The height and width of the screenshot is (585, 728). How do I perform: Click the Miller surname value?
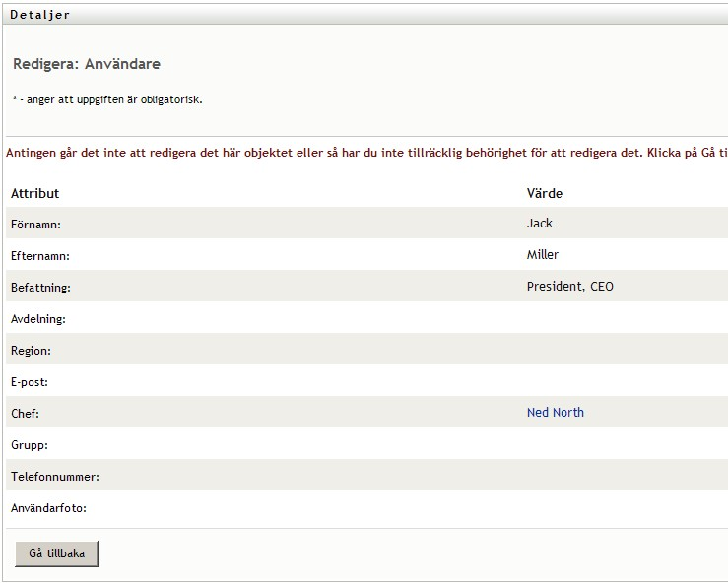point(543,255)
